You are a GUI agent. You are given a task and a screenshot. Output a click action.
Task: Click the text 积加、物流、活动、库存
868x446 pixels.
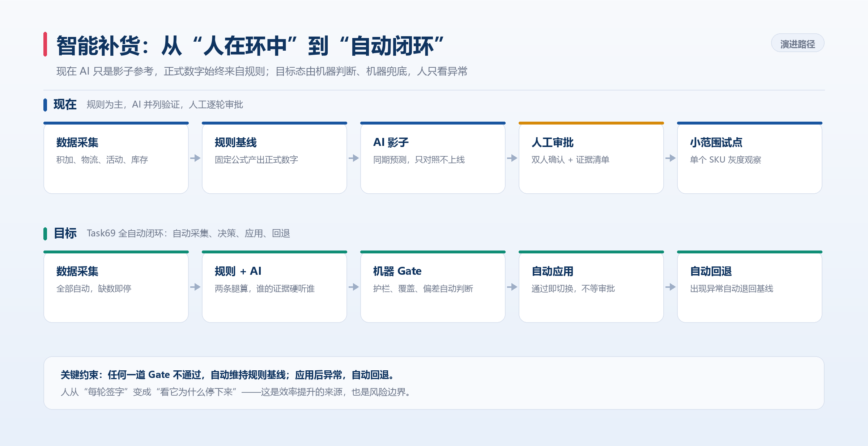pyautogui.click(x=102, y=160)
